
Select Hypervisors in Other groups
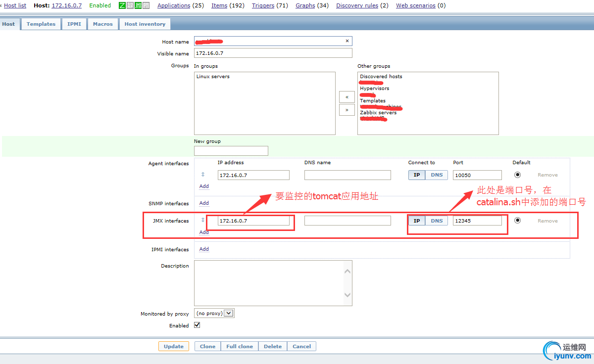point(375,89)
